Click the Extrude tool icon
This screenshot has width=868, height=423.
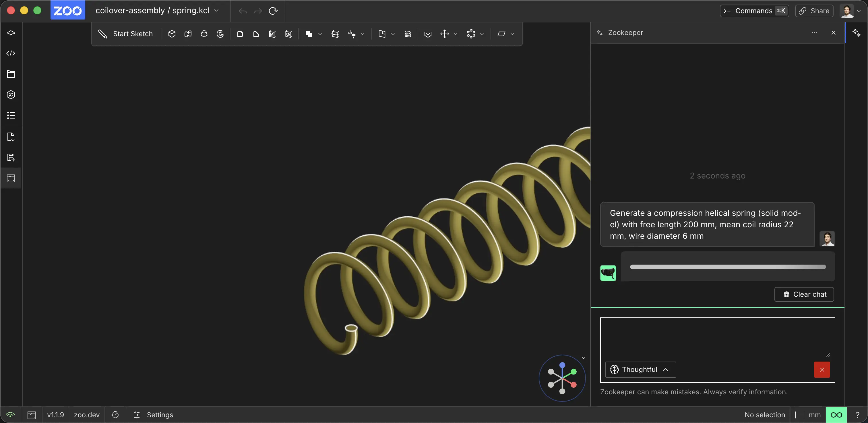172,34
